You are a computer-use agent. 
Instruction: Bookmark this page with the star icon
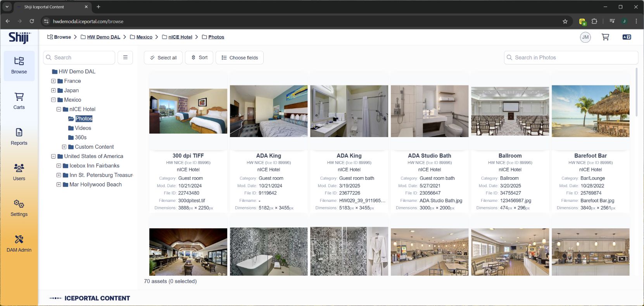click(565, 21)
